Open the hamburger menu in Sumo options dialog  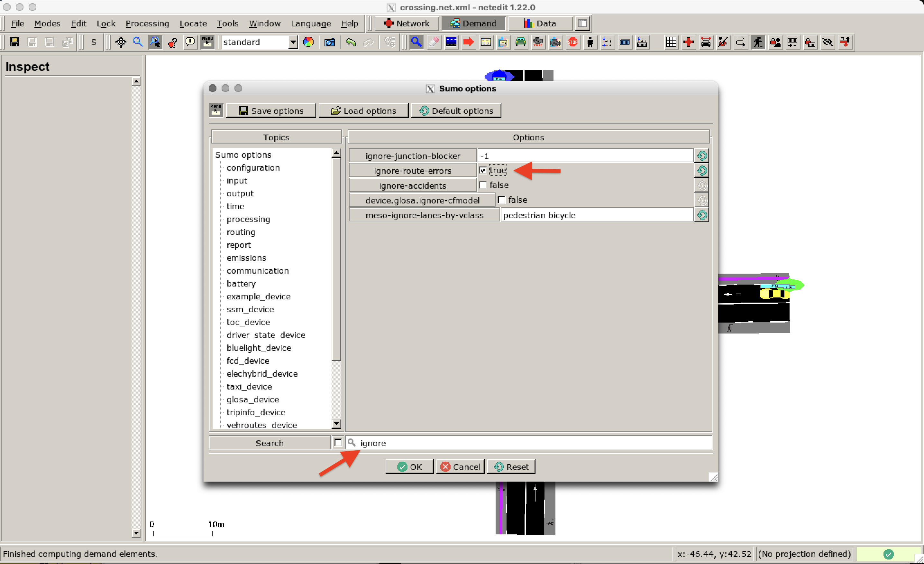215,110
